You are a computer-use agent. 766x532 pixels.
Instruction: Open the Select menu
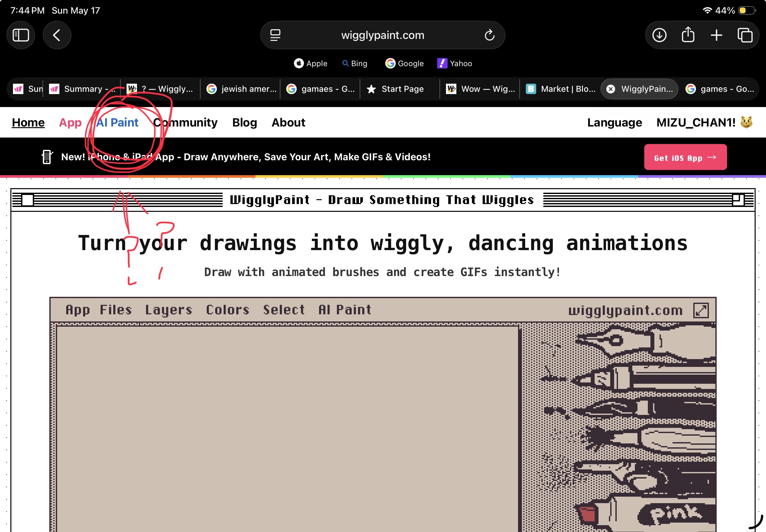(284, 310)
